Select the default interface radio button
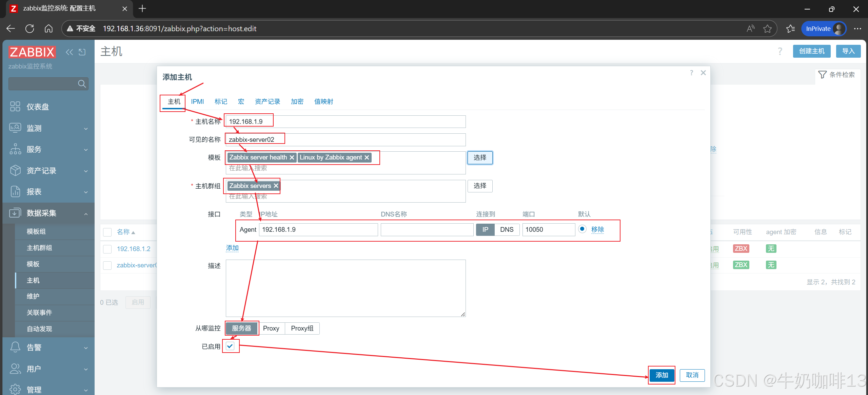The height and width of the screenshot is (395, 868). pyautogui.click(x=582, y=229)
